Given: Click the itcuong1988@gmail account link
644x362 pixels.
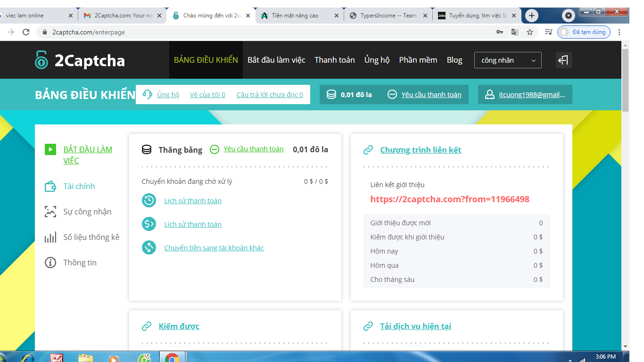Looking at the screenshot, I should (532, 95).
